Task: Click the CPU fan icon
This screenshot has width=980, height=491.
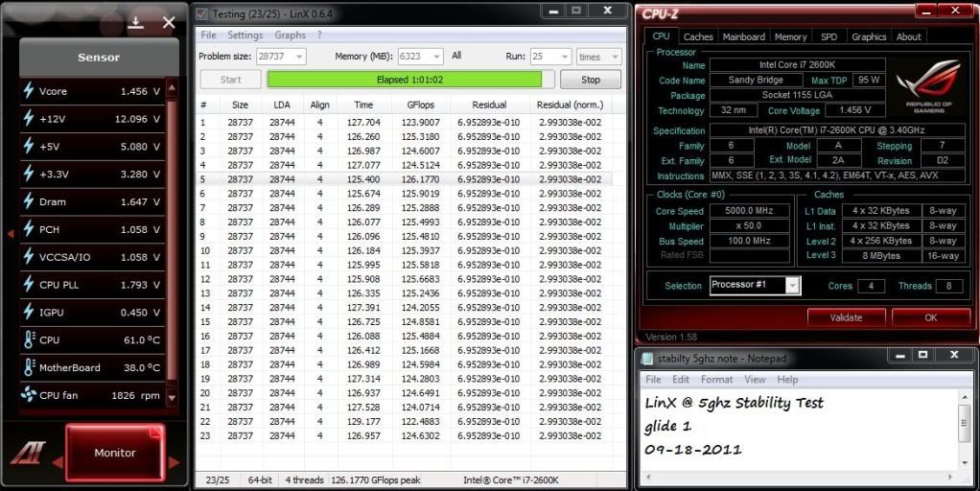Action: tap(29, 395)
